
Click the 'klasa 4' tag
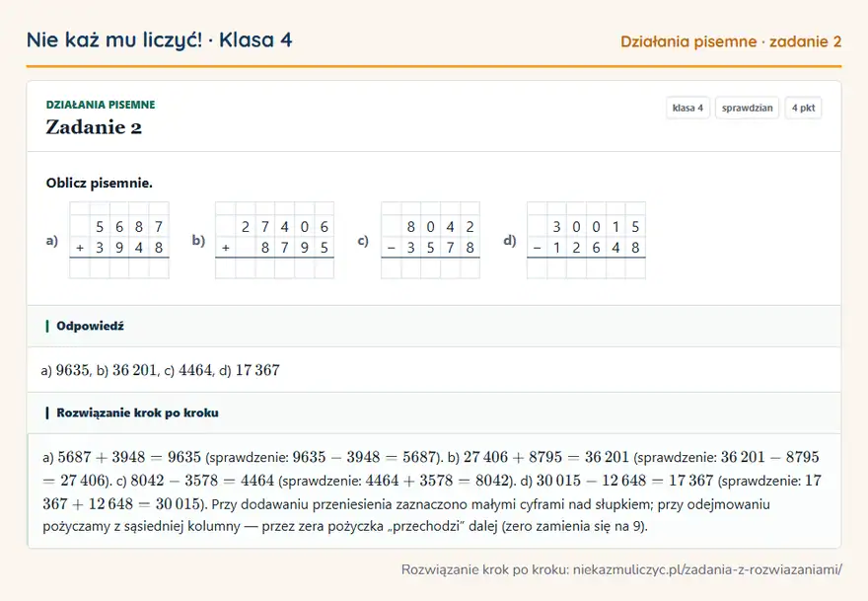[x=687, y=108]
